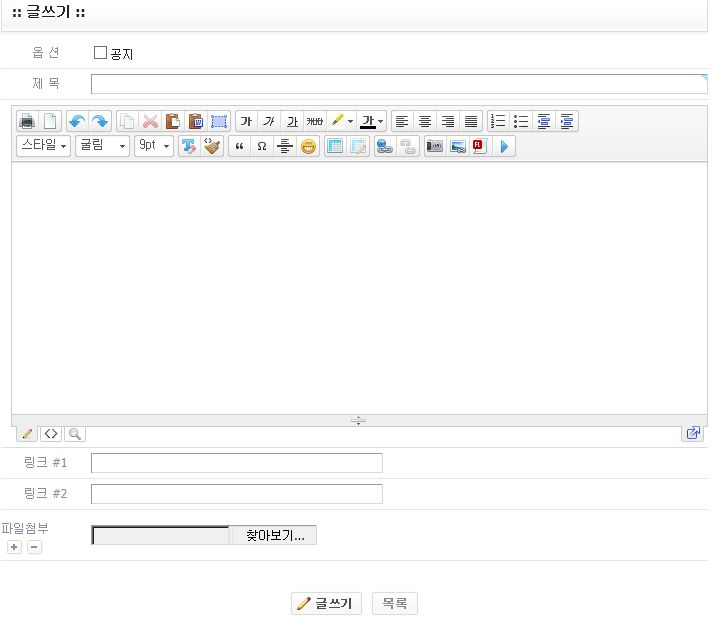Screen dimensions: 717x618
Task: Click the edit table properties icon
Action: click(358, 146)
